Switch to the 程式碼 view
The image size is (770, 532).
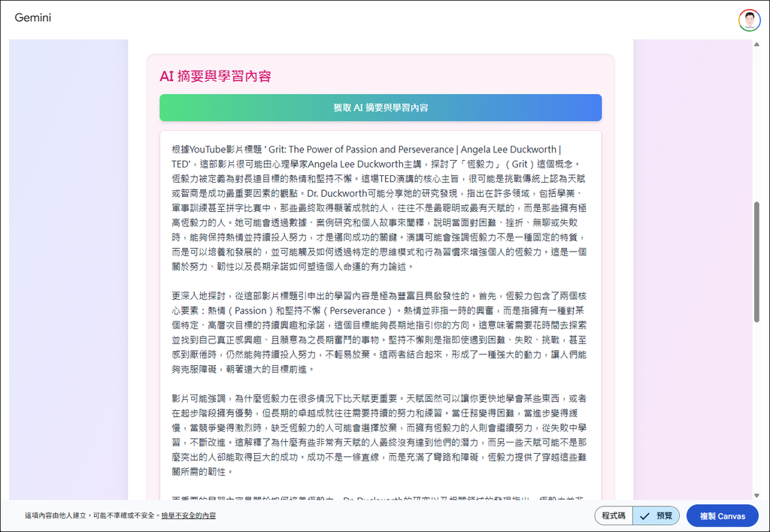click(614, 515)
